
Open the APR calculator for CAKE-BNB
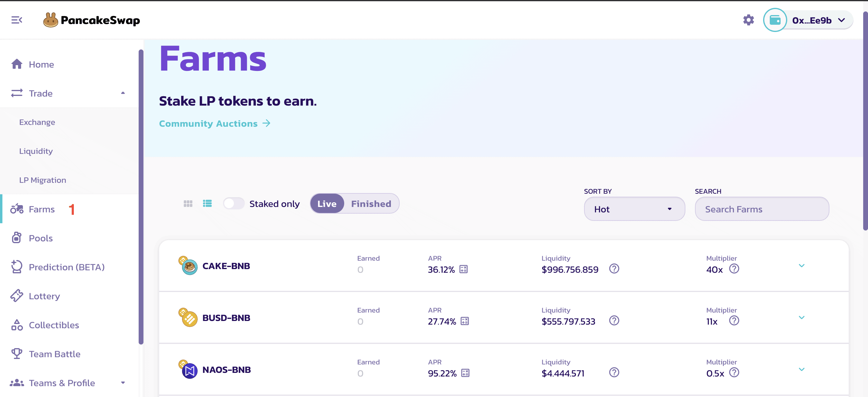(x=464, y=269)
